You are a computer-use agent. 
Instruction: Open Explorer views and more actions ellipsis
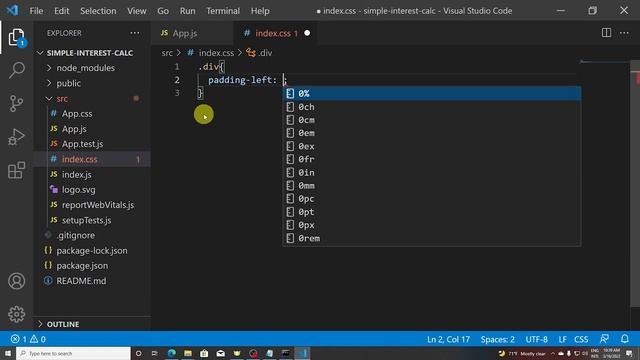[135, 33]
